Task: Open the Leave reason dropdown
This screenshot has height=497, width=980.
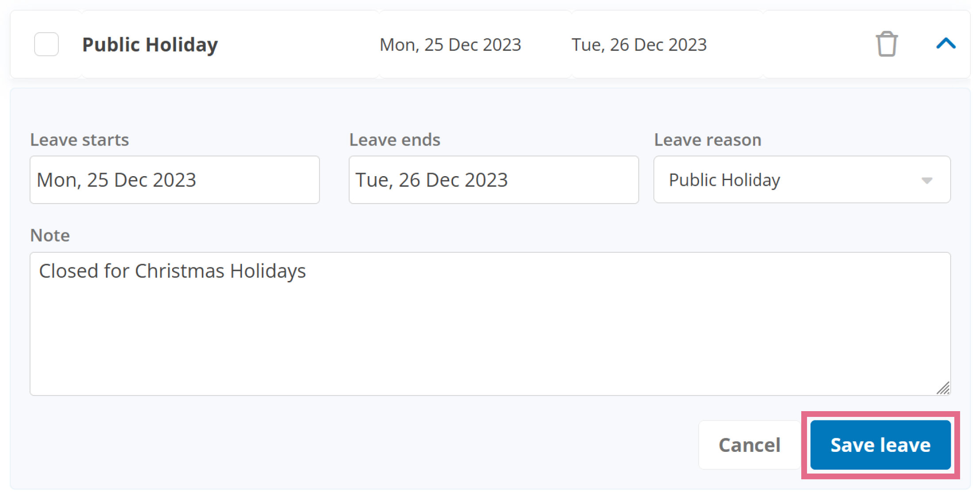Action: tap(802, 180)
